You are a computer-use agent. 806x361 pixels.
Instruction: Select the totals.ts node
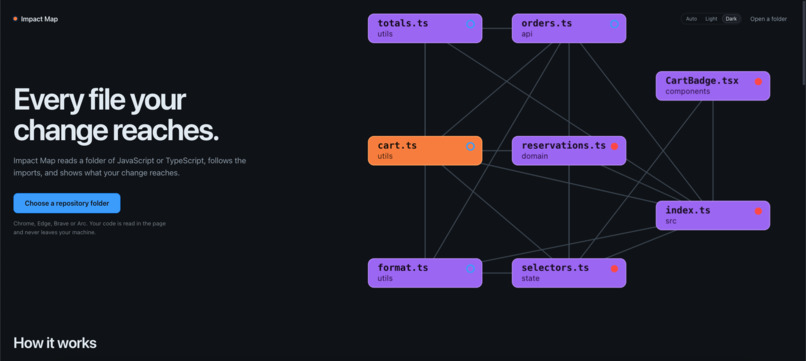(425, 28)
